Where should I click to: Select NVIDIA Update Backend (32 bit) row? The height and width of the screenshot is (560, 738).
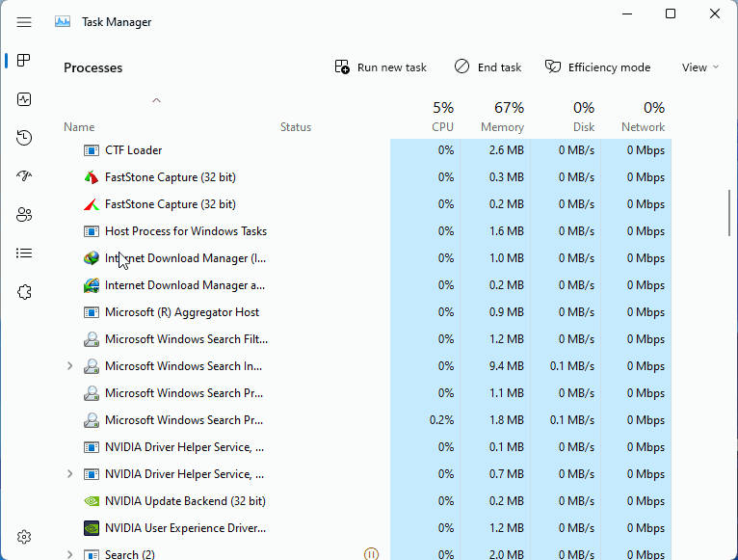tap(367, 501)
